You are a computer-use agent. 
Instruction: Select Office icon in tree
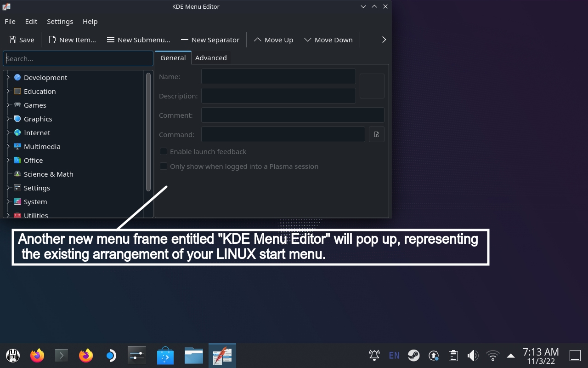(x=17, y=160)
